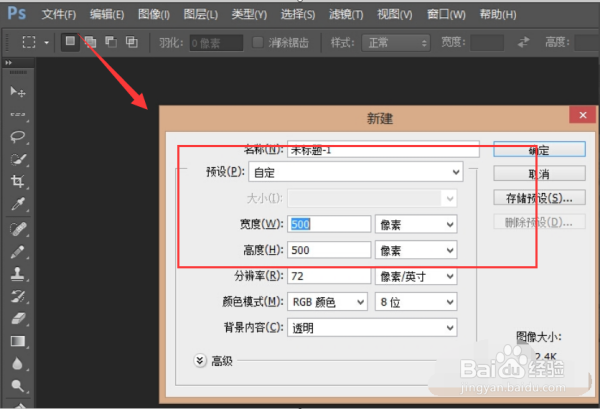The height and width of the screenshot is (409, 600).
Task: Click the 存储预设(S) button
Action: coord(539,198)
